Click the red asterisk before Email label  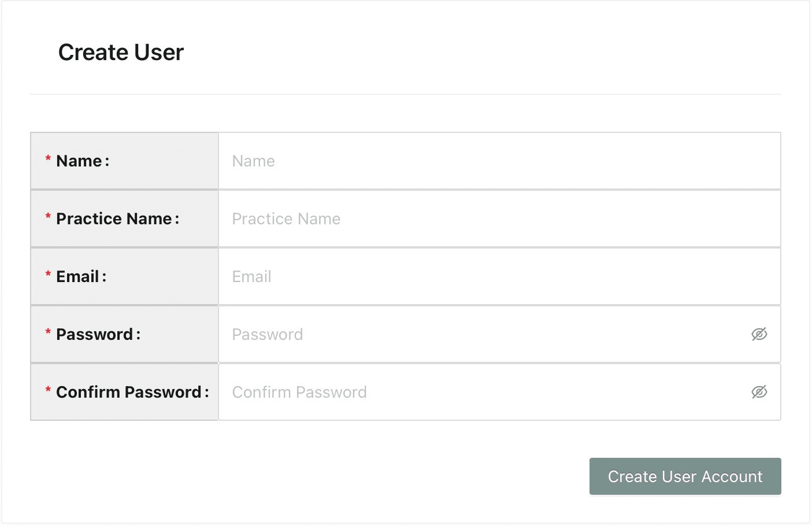[x=48, y=275]
